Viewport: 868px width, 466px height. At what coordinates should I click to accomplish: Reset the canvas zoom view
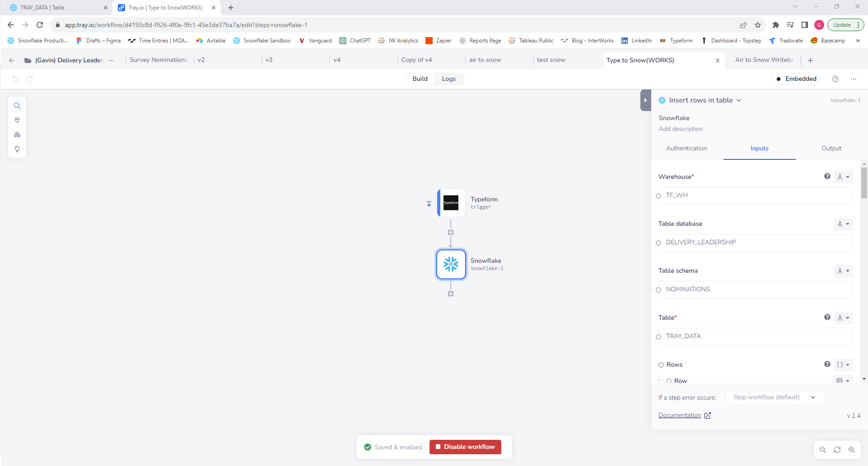pyautogui.click(x=837, y=450)
